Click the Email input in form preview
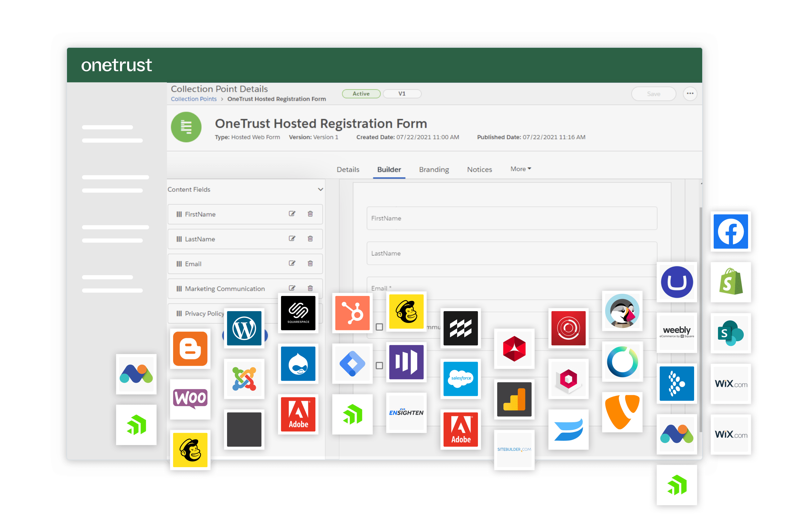794x532 pixels. point(511,288)
